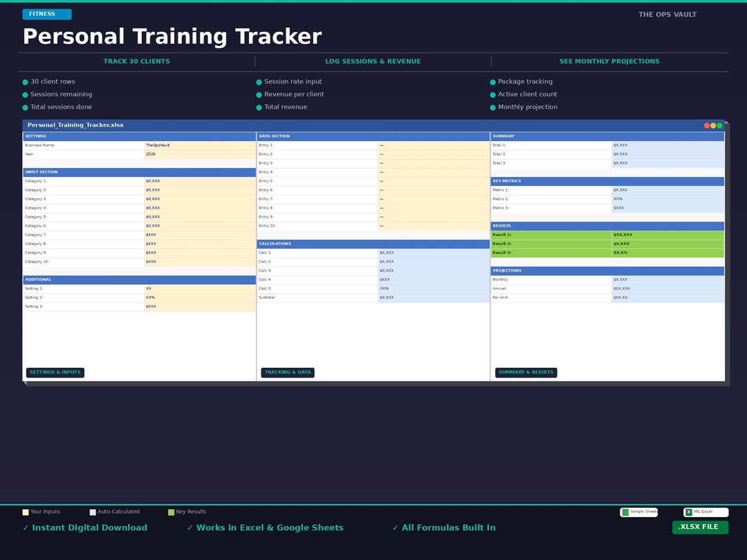This screenshot has height=560, width=747.
Task: Click the MS Excel icon
Action: (688, 512)
